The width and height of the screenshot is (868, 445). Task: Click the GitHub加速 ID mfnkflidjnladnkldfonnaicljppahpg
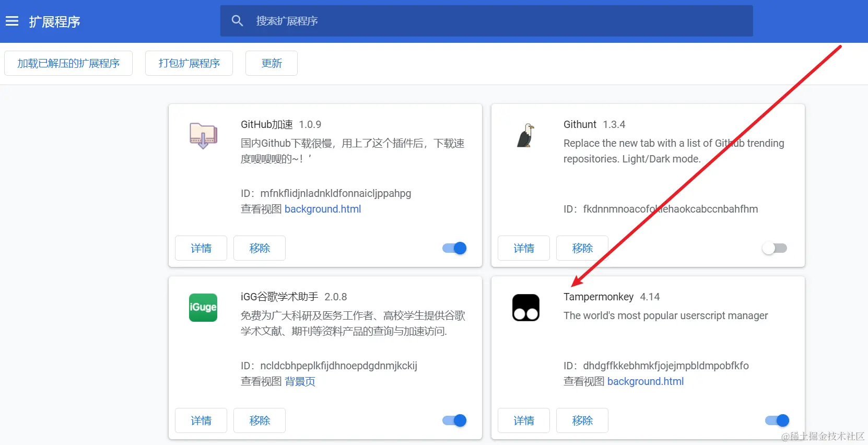coord(326,193)
